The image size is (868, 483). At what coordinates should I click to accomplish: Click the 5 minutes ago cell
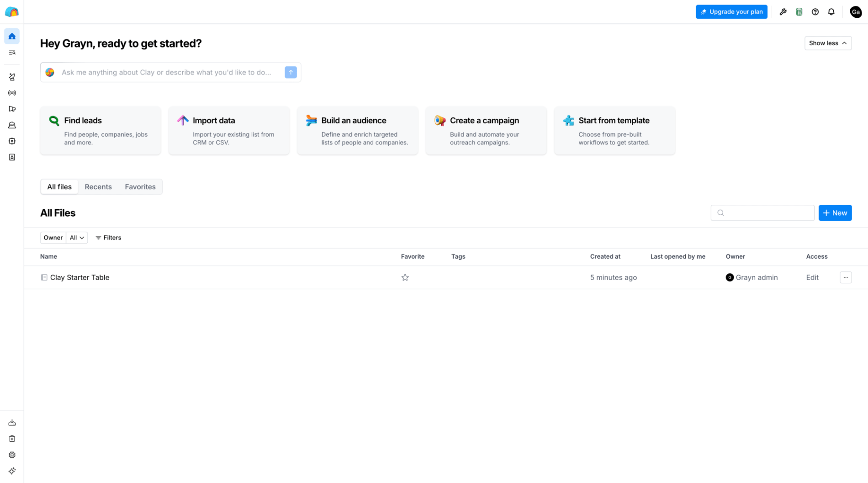click(x=613, y=277)
